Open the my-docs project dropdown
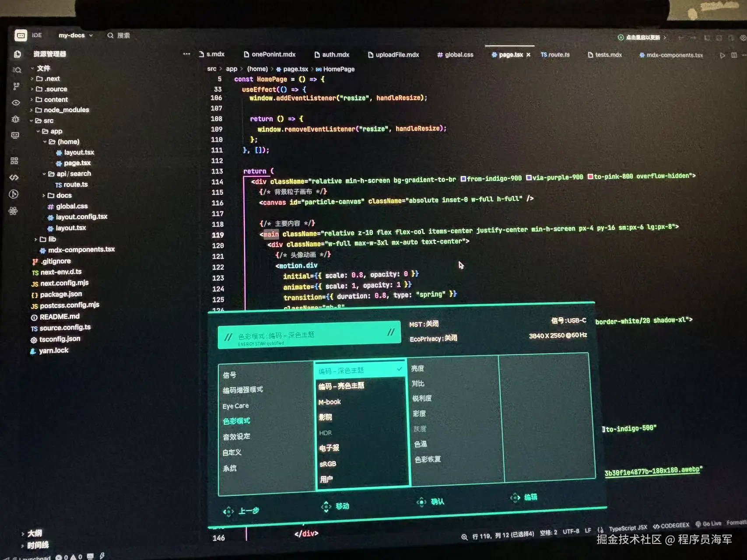 (x=76, y=35)
